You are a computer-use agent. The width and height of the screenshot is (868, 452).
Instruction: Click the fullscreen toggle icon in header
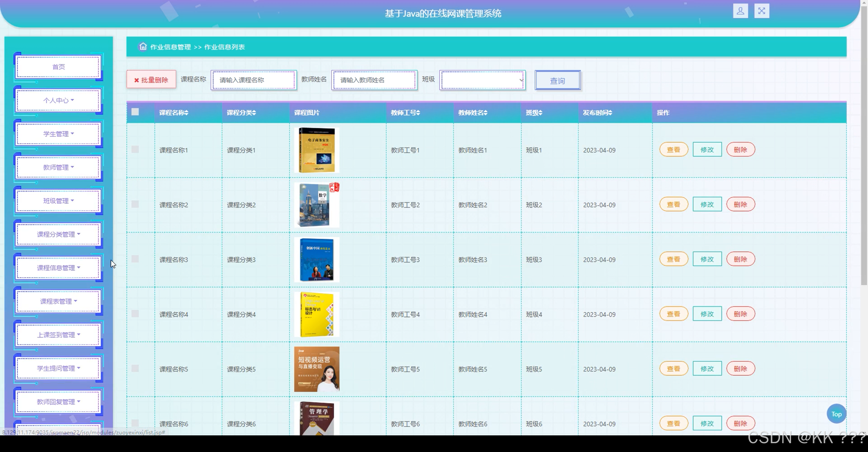762,11
